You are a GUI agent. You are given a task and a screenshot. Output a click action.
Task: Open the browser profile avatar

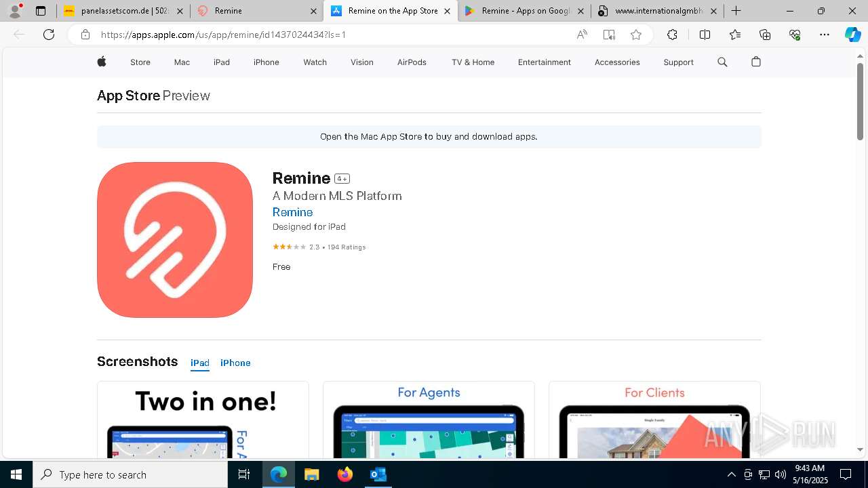point(15,10)
